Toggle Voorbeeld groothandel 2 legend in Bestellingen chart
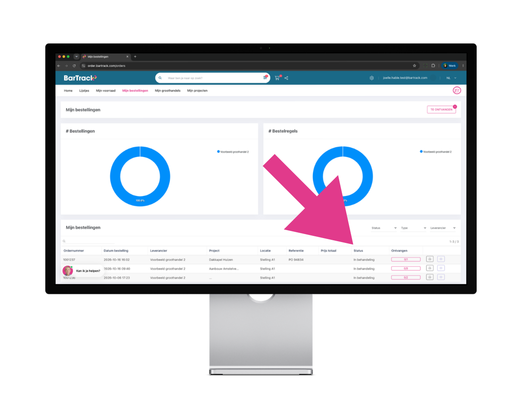Image resolution: width=532 pixels, height=399 pixels. click(233, 152)
